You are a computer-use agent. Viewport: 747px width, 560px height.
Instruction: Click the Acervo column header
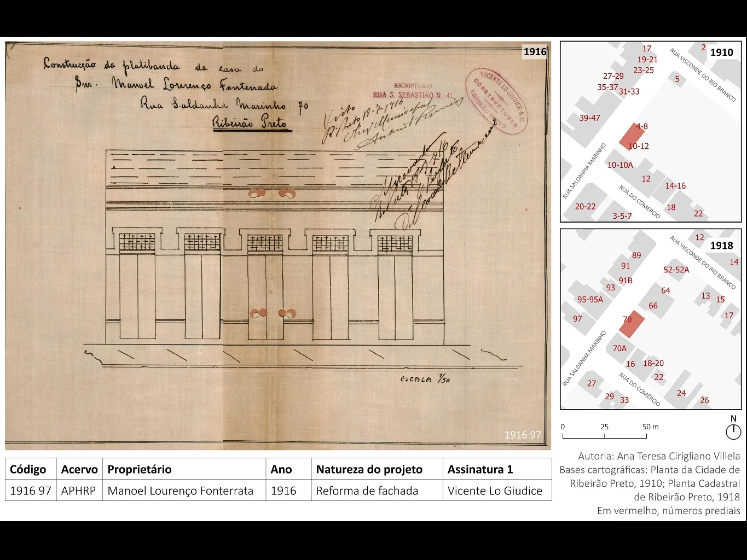pos(79,469)
